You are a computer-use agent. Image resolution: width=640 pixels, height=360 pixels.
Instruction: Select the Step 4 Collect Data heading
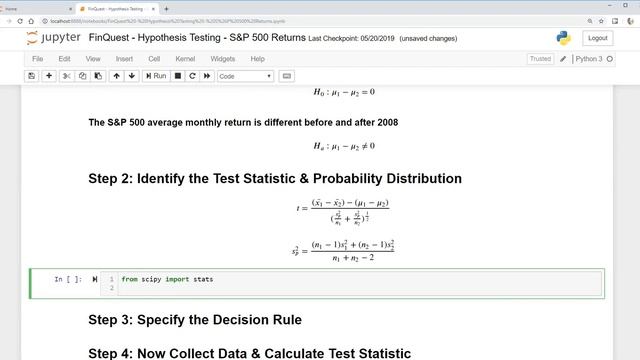[x=249, y=353]
